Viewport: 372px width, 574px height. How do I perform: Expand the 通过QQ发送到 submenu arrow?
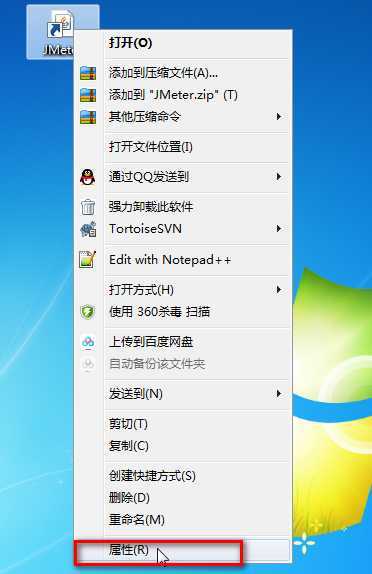tap(279, 177)
